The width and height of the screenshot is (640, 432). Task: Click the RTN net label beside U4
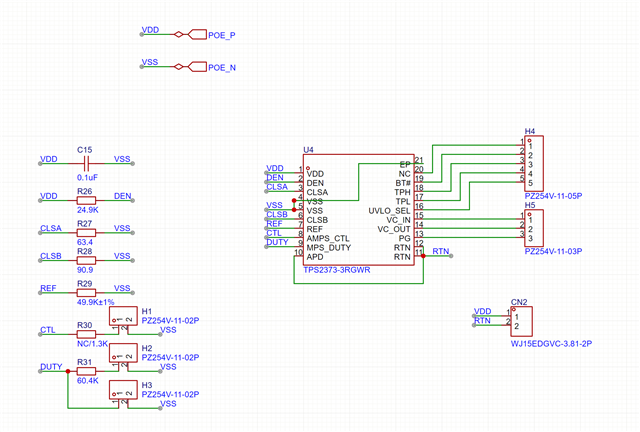441,251
